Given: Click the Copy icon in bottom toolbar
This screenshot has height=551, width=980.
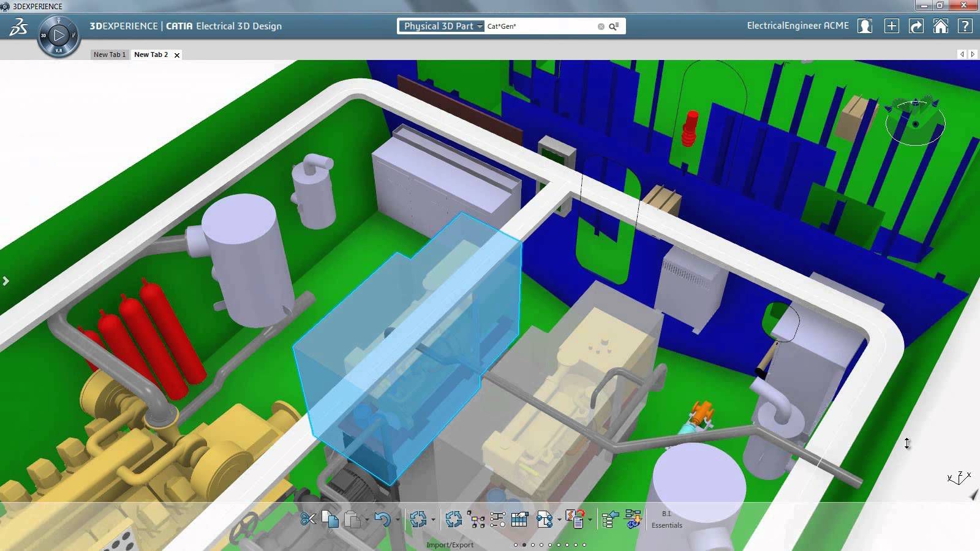Looking at the screenshot, I should click(330, 520).
